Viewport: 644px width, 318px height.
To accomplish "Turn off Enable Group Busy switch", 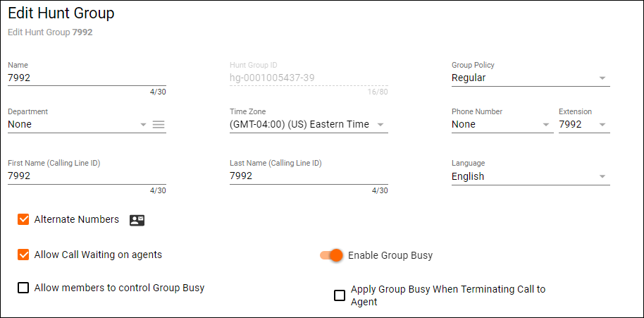I will point(331,255).
